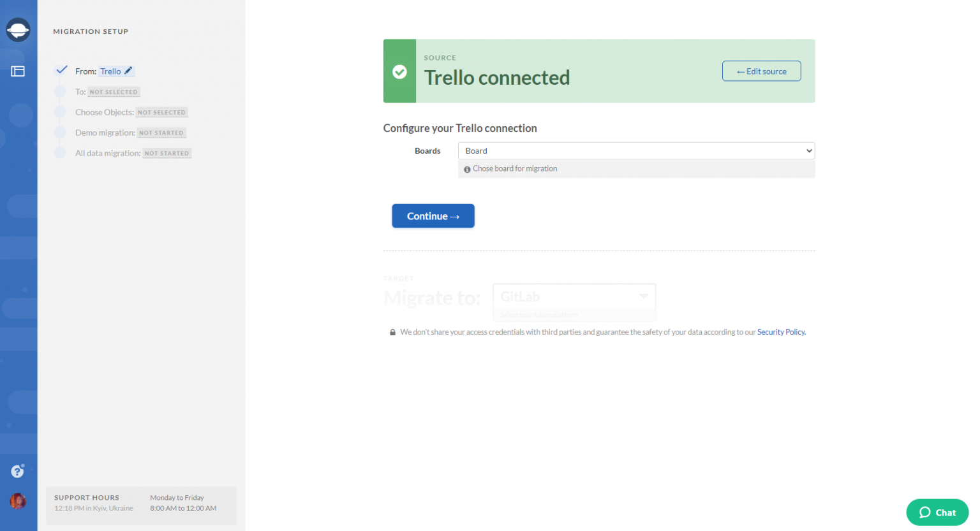Screen dimensions: 980x531
Task: Click the user profile avatar
Action: pyautogui.click(x=18, y=501)
